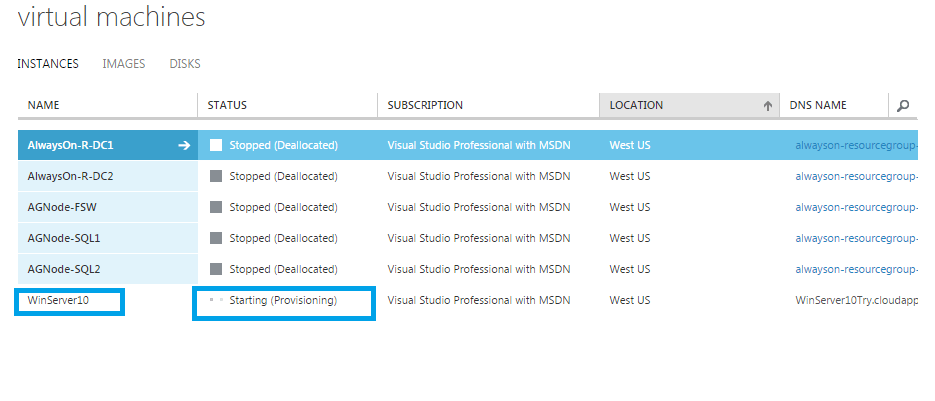The width and height of the screenshot is (935, 401).
Task: Click the stopped status icon for AGNode-SQL2
Action: click(x=215, y=269)
